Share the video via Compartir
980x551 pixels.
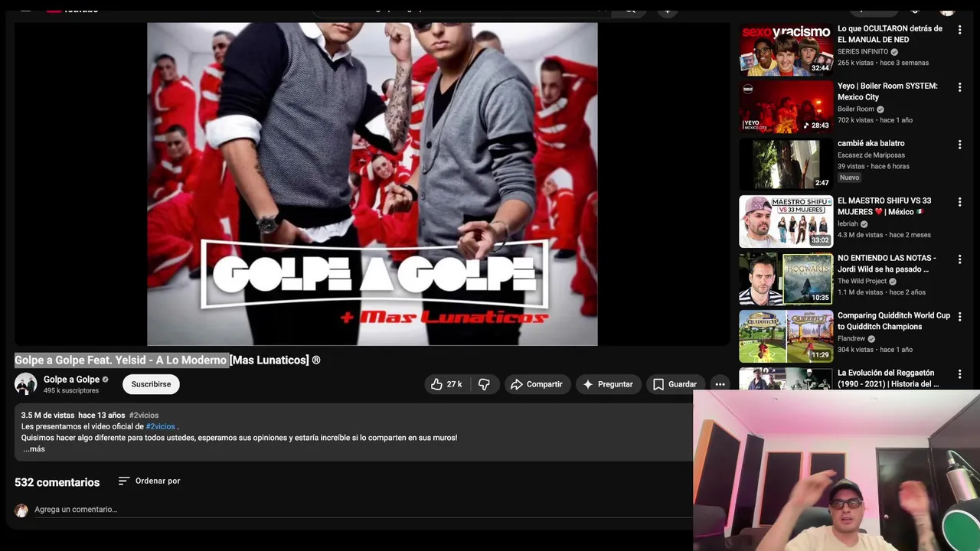536,384
